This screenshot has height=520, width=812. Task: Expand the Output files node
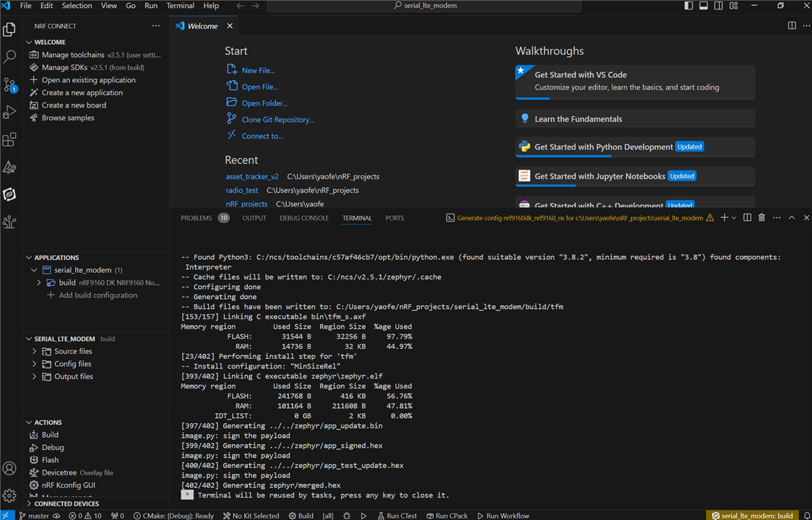point(34,376)
